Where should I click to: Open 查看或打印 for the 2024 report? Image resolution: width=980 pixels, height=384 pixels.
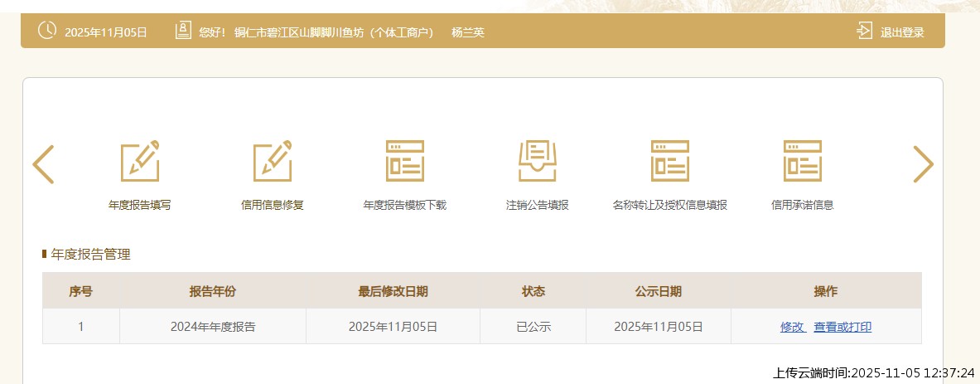pyautogui.click(x=842, y=327)
